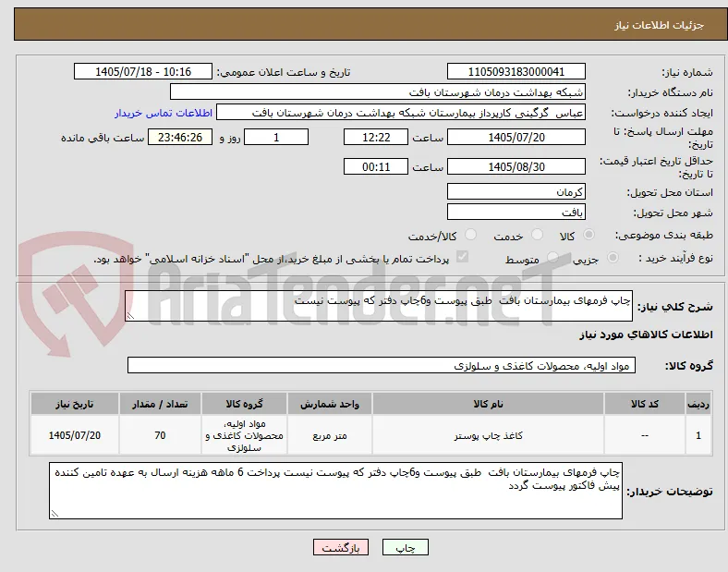
Task: Click the کد کالا column header
Action: click(645, 404)
